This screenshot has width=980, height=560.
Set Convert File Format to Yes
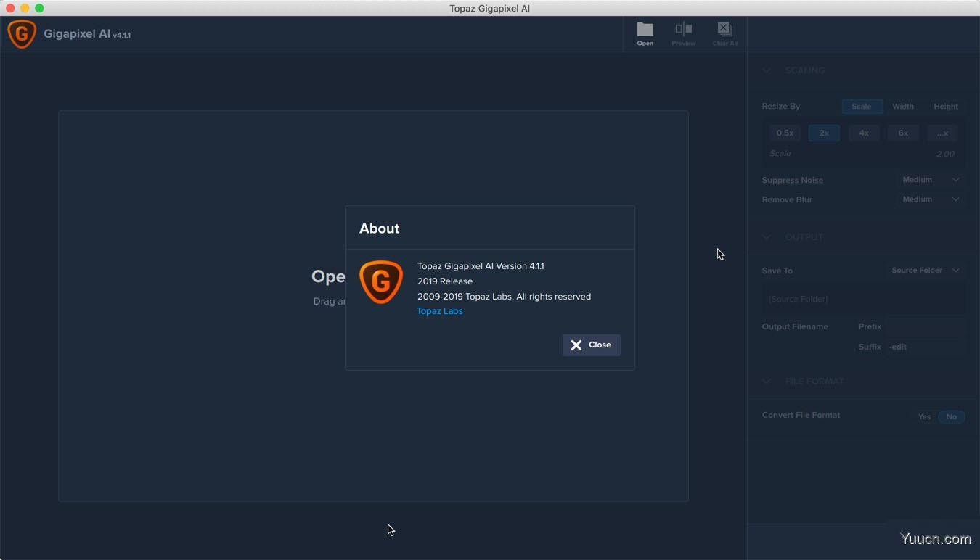pyautogui.click(x=924, y=417)
